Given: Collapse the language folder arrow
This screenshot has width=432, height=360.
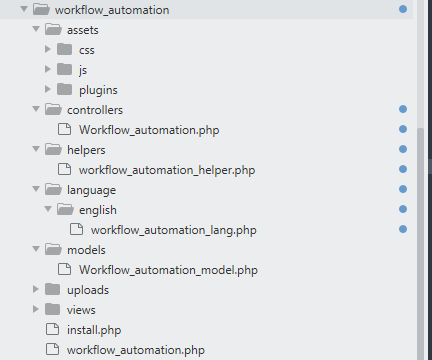Looking at the screenshot, I should tap(36, 189).
